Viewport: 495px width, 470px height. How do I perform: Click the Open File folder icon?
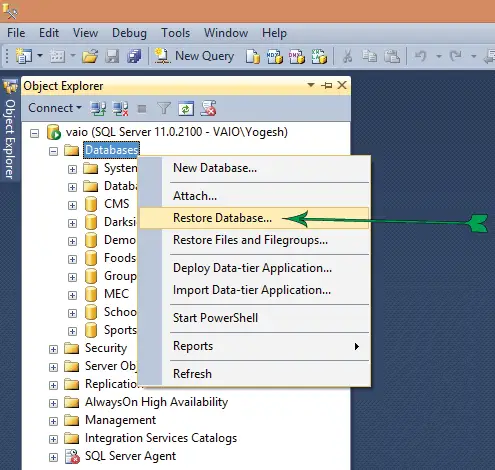[90, 56]
